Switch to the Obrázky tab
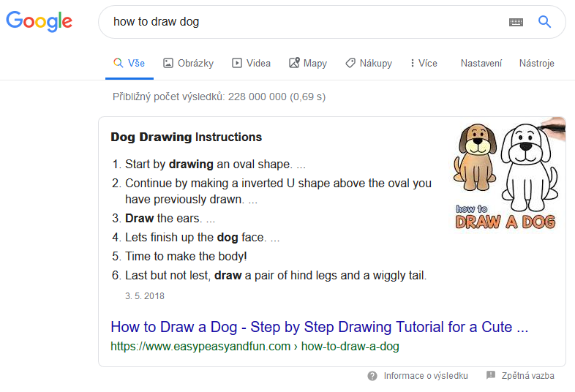The height and width of the screenshot is (392, 575). 189,63
